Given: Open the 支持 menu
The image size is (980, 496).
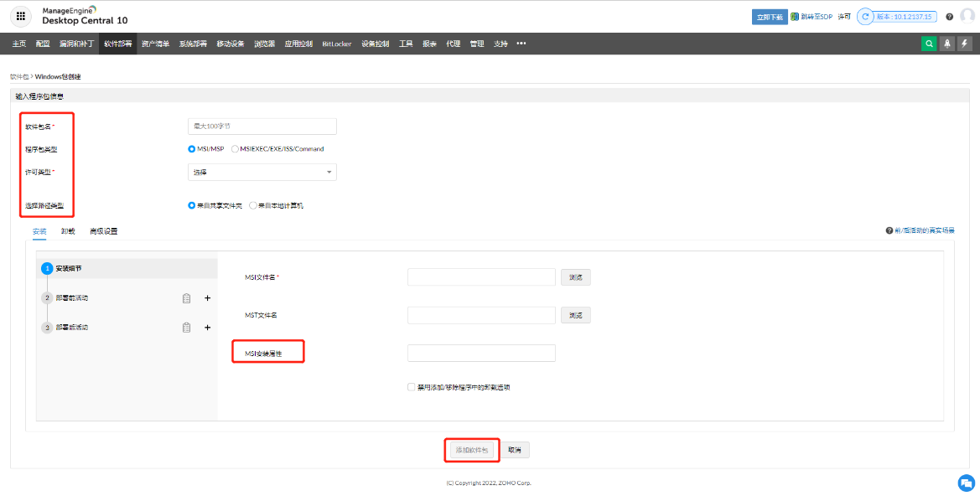Looking at the screenshot, I should (x=500, y=44).
